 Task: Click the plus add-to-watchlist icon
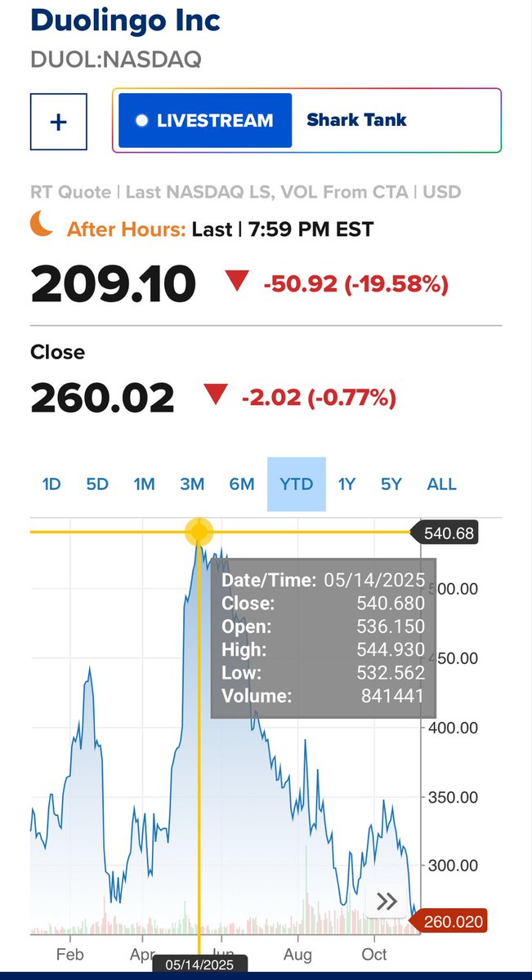coord(58,122)
